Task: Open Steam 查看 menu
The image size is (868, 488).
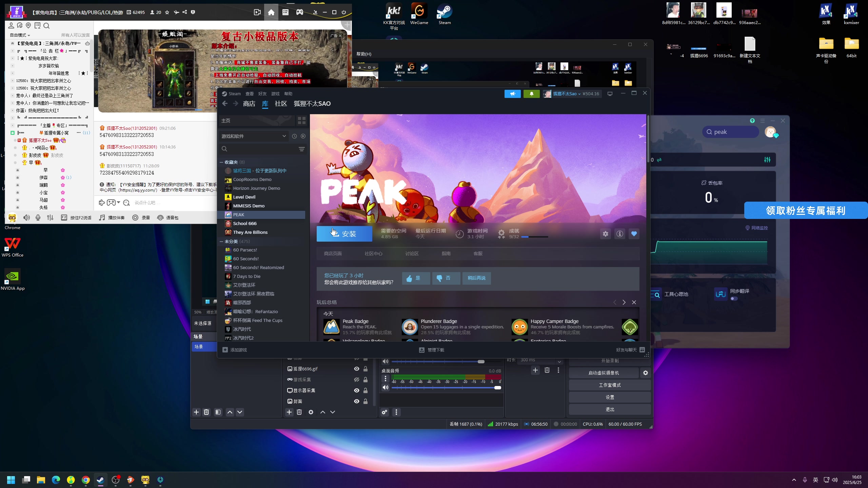Action: pyautogui.click(x=250, y=94)
